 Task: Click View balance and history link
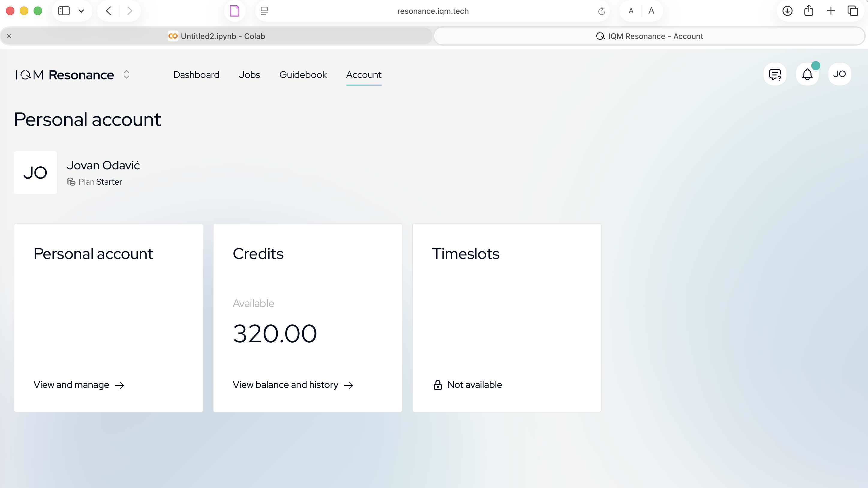pos(293,385)
